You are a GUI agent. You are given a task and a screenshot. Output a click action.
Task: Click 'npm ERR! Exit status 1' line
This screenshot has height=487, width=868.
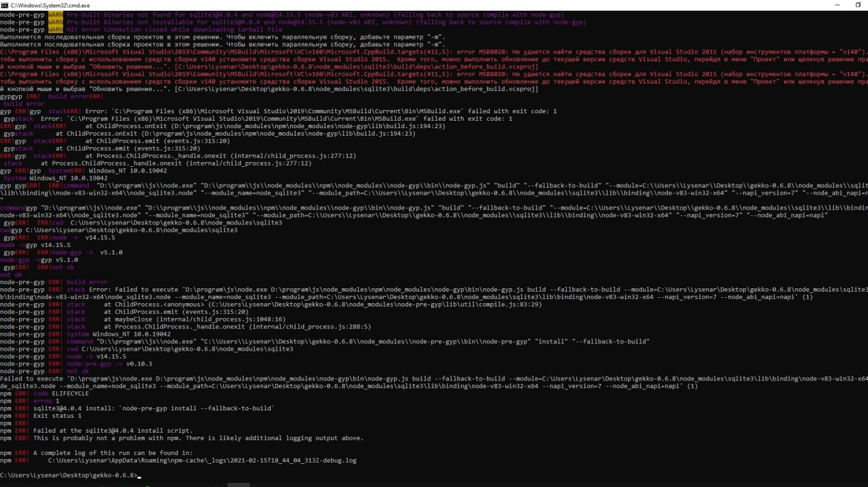coord(41,416)
